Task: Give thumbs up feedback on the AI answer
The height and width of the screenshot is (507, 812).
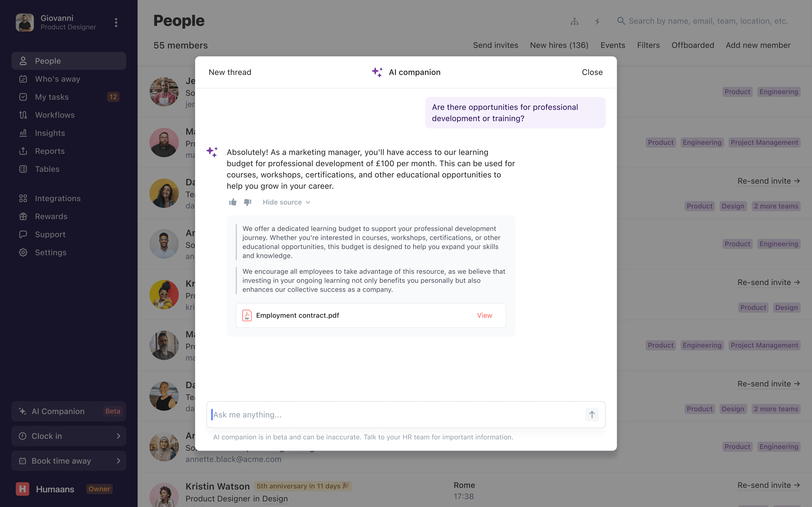Action: (233, 202)
